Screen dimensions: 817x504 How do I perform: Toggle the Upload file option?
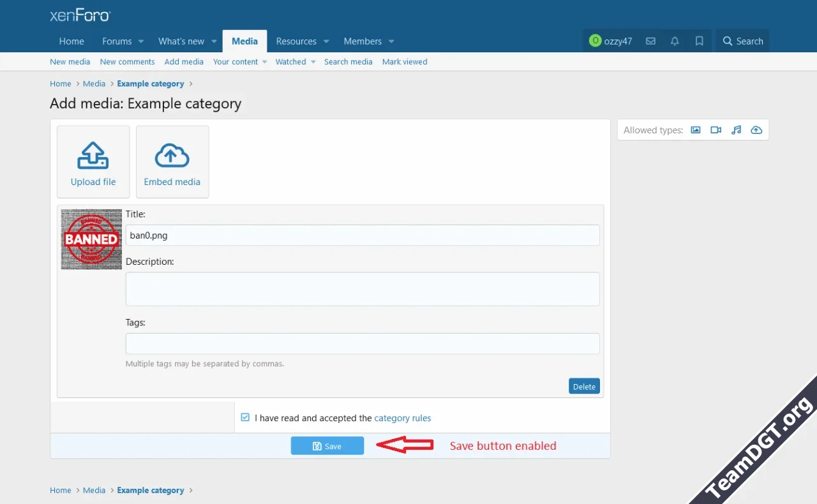click(x=93, y=161)
